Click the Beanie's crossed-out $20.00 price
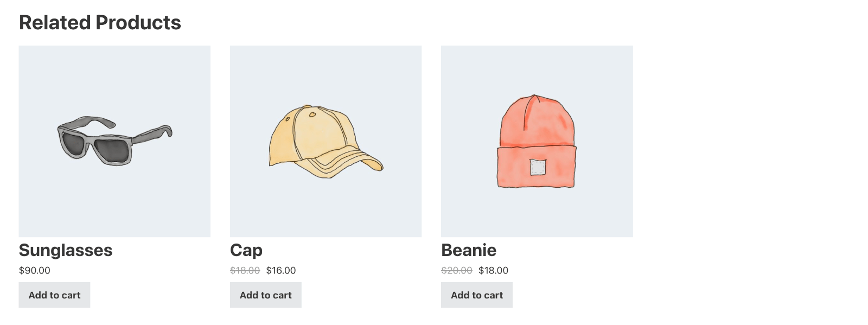Screen dimensions: 868x325 click(457, 270)
